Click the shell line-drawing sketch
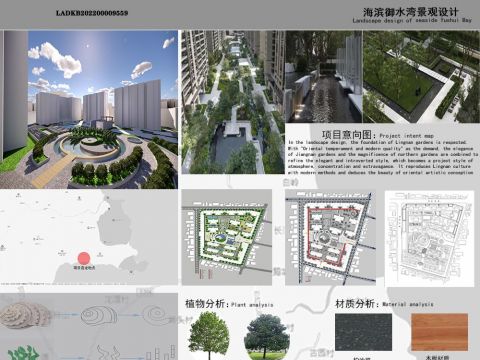This screenshot has width=480, height=360. [x=99, y=315]
